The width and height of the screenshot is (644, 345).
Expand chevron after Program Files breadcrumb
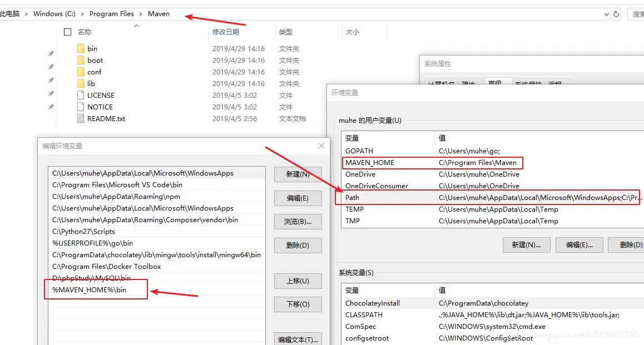click(x=141, y=14)
